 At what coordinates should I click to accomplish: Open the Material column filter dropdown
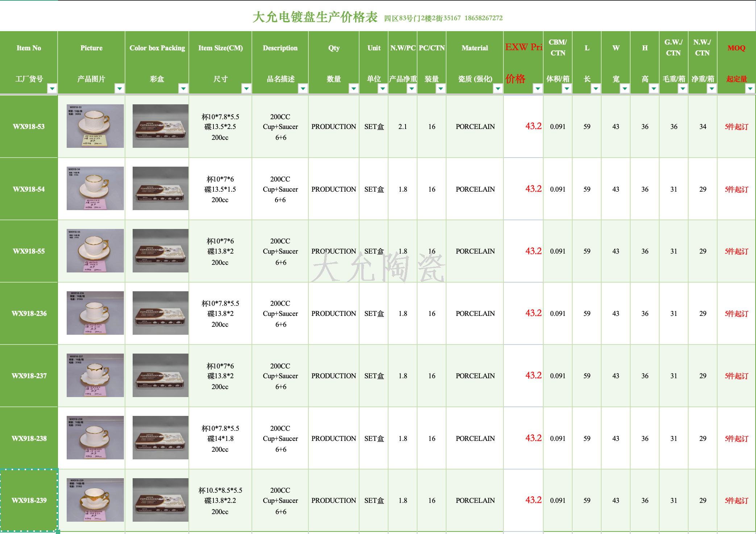point(498,88)
